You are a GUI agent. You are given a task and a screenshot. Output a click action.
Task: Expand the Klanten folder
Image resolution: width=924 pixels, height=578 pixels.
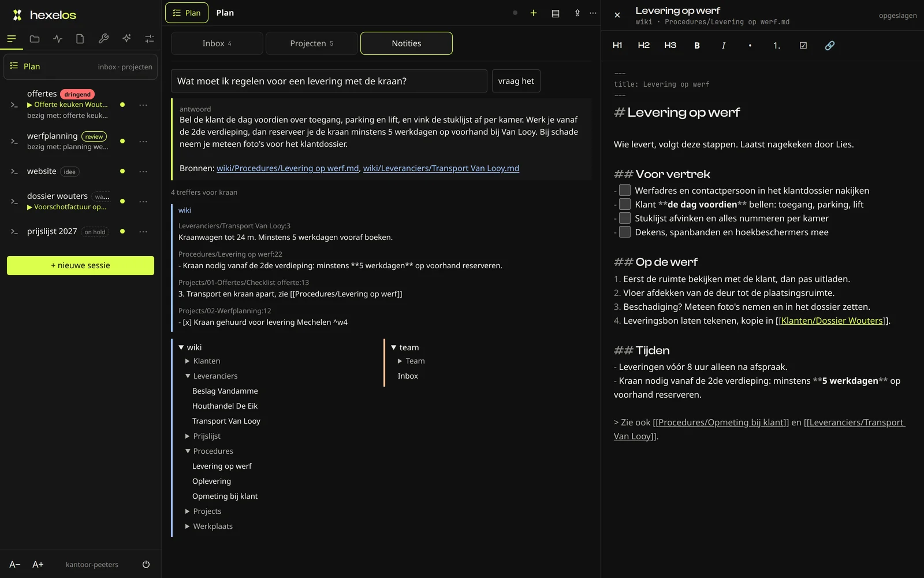coord(188,361)
